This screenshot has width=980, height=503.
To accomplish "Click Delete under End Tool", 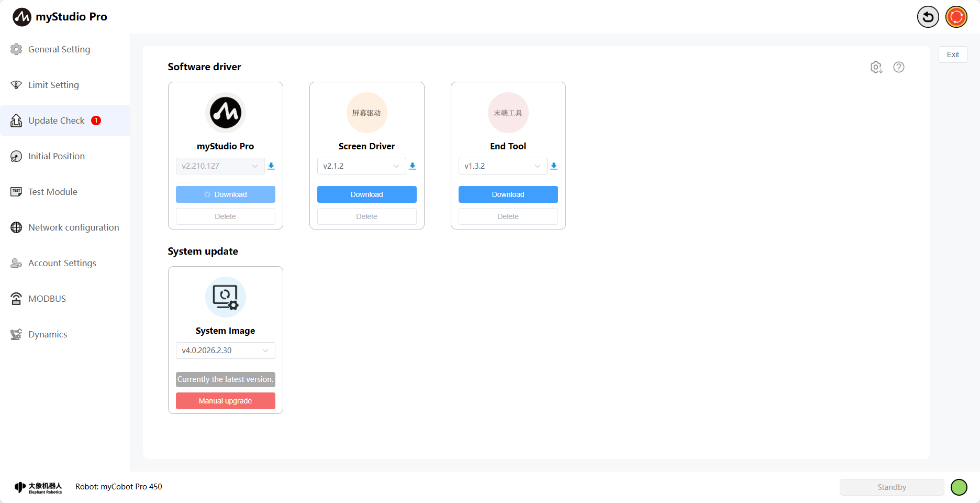I will (x=508, y=216).
